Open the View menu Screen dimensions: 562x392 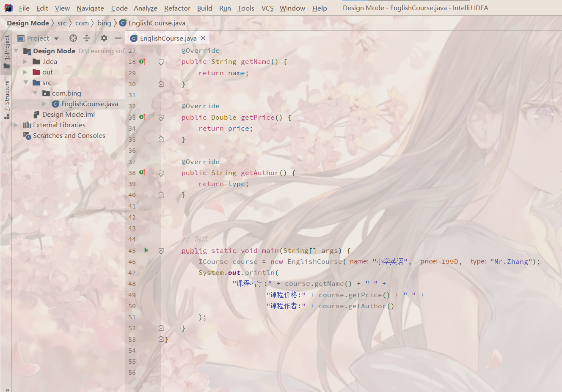62,8
